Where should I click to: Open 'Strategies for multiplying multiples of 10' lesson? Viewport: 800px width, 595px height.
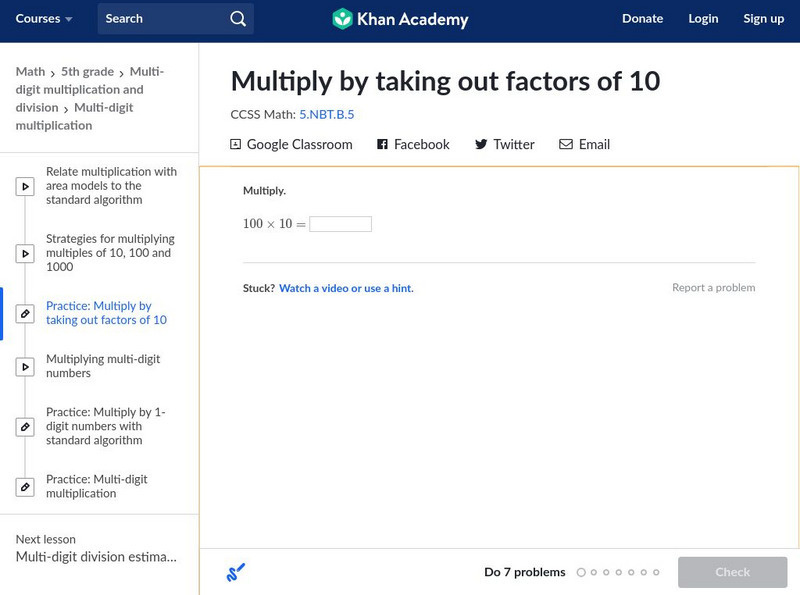[110, 253]
